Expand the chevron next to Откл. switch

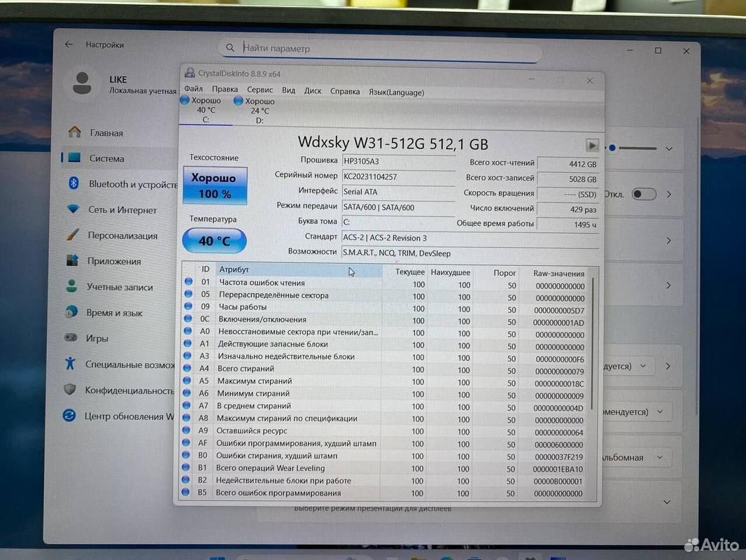click(x=669, y=194)
